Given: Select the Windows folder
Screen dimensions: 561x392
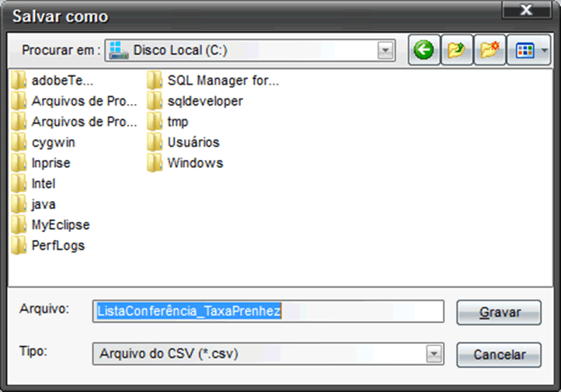Looking at the screenshot, I should pos(185,163).
